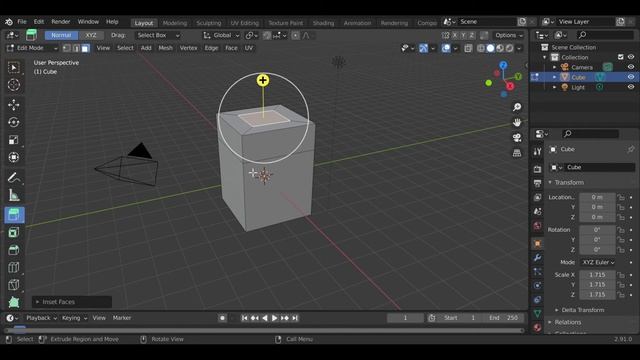Collapse the Transform panel
Image resolution: width=640 pixels, height=360 pixels.
coord(550,182)
